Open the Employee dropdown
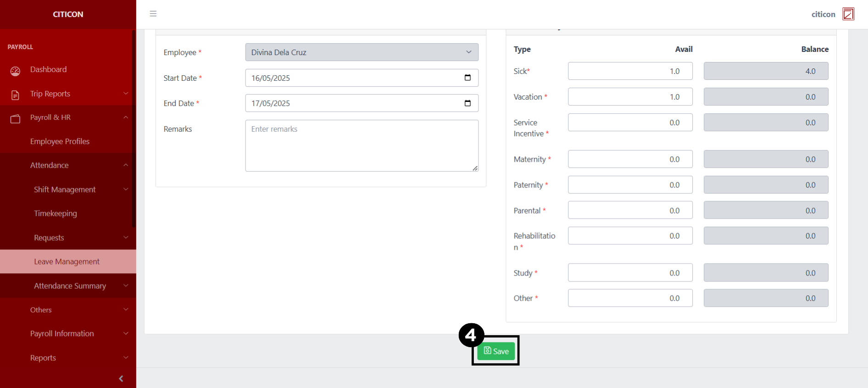Screen dimensions: 868x388 click(362, 52)
